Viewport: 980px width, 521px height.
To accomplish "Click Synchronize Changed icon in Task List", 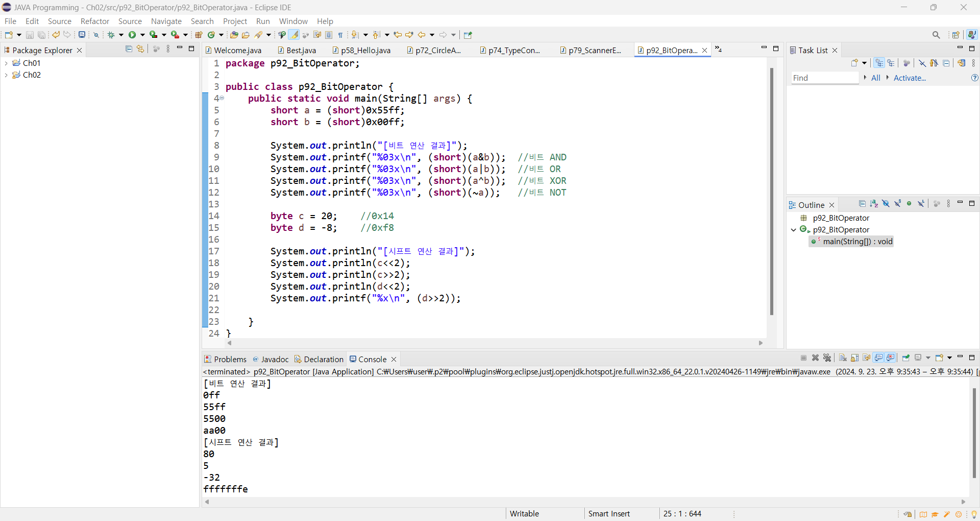I will click(962, 63).
